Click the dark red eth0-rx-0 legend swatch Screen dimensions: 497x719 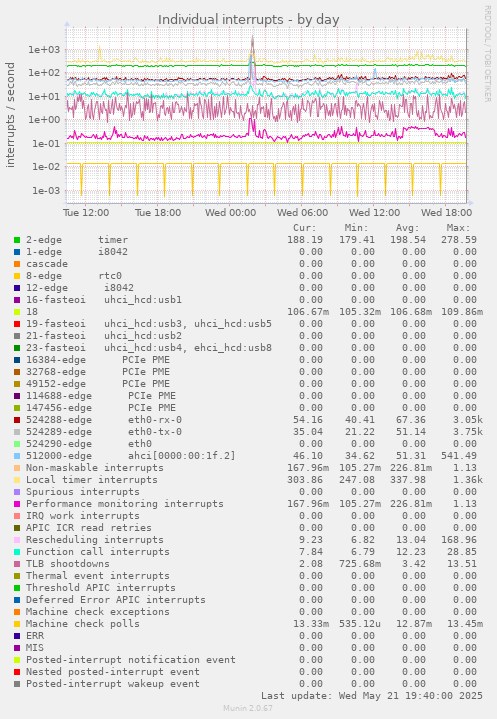pos(17,420)
